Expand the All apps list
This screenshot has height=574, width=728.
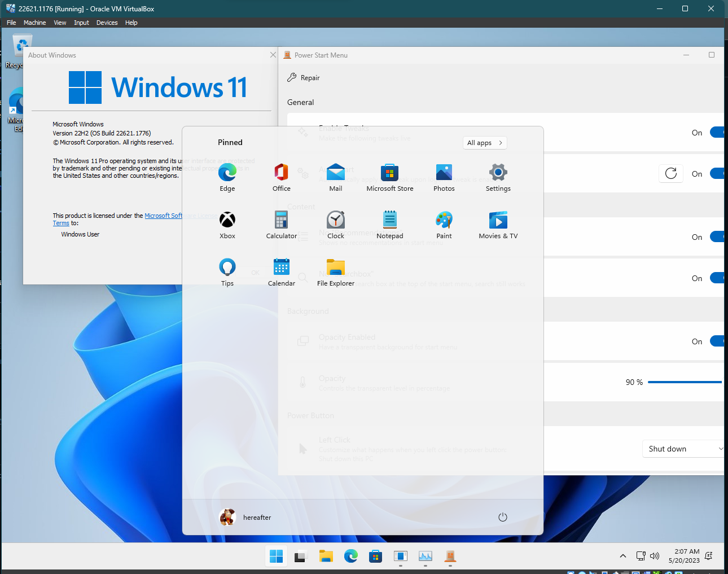484,143
